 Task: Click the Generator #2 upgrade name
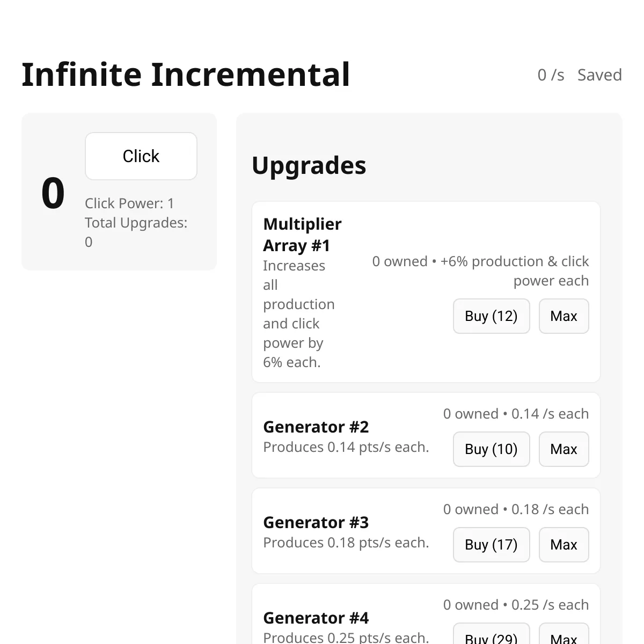pos(316,427)
